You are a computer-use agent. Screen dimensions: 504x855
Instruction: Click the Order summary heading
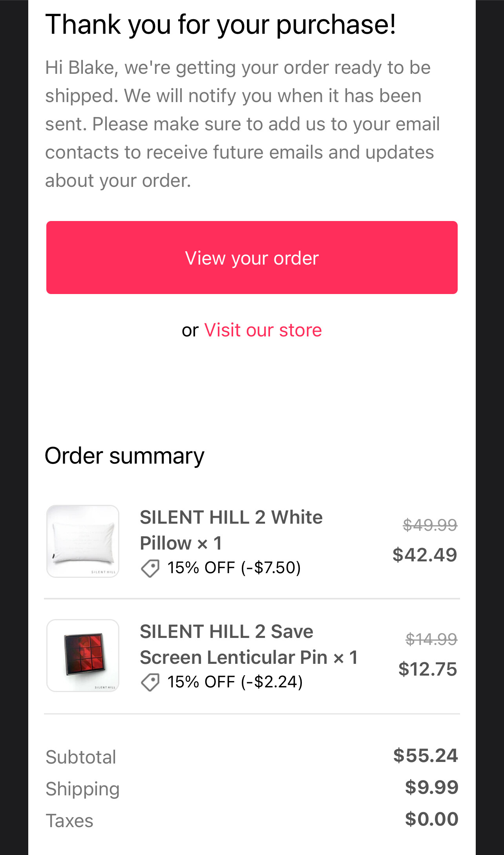[x=124, y=456]
